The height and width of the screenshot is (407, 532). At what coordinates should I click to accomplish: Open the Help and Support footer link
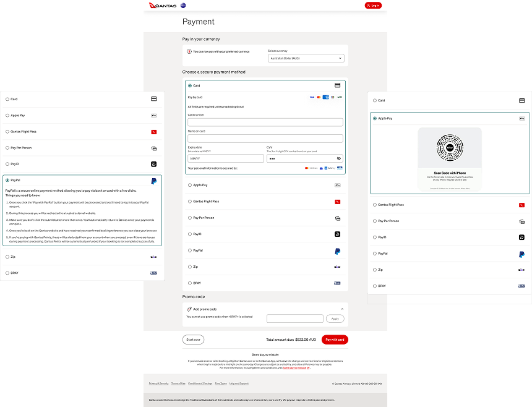tap(239, 383)
